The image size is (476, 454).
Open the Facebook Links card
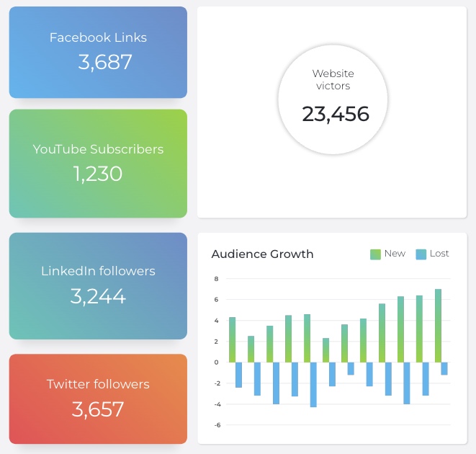point(98,52)
